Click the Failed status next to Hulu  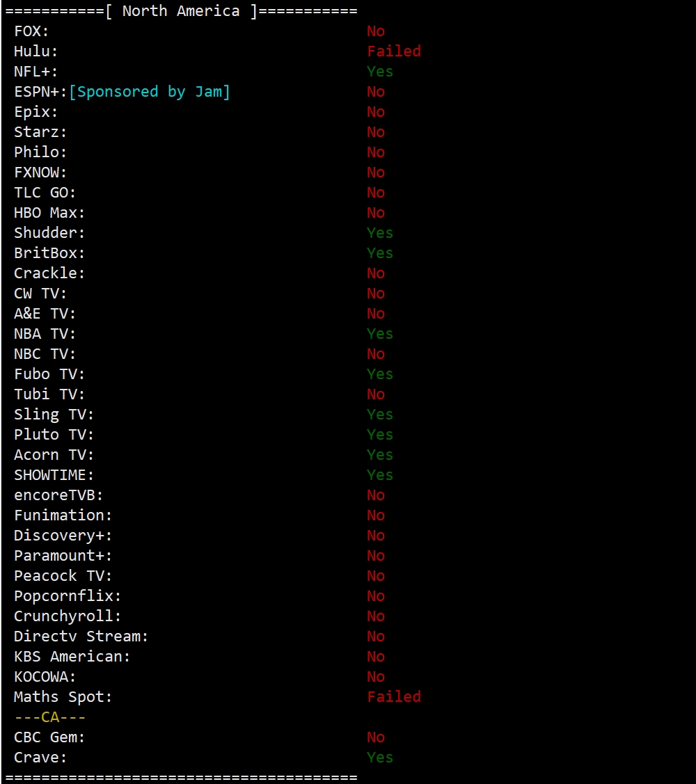click(x=394, y=51)
